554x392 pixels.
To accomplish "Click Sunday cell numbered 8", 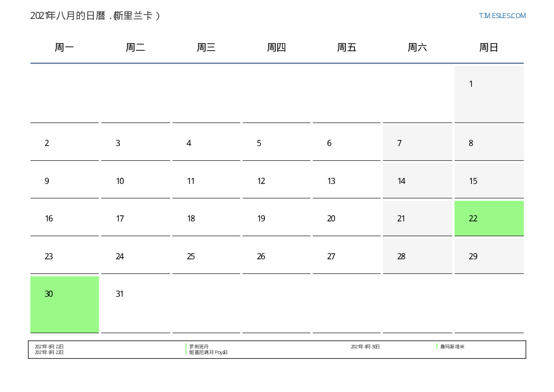I will click(x=489, y=143).
